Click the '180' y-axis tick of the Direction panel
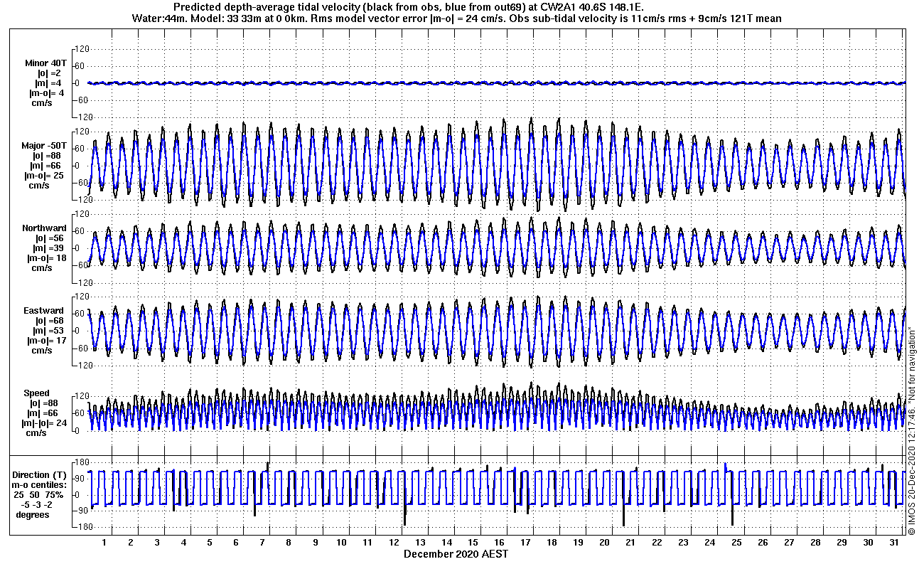The image size is (924, 569). [x=80, y=463]
